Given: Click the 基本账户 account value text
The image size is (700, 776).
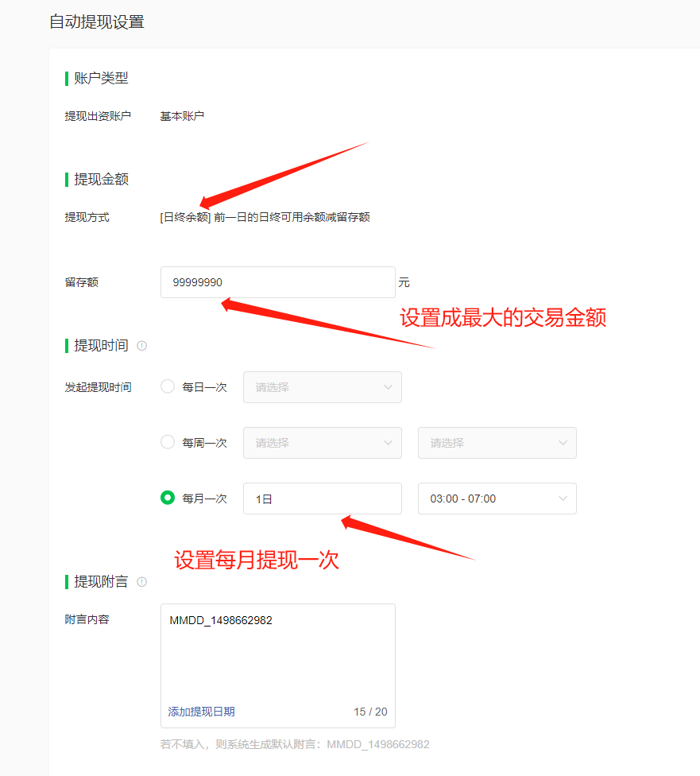Looking at the screenshot, I should (x=182, y=116).
